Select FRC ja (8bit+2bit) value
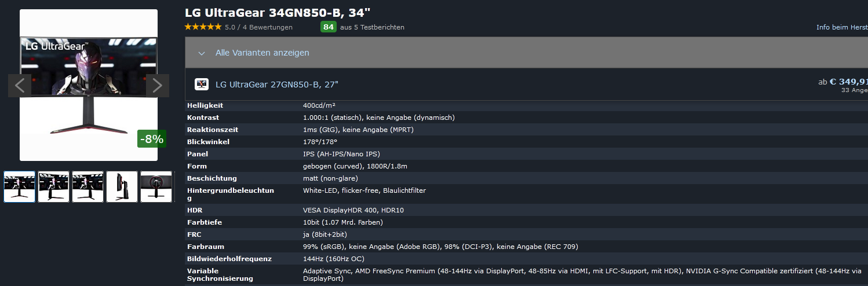The width and height of the screenshot is (868, 286). point(325,234)
